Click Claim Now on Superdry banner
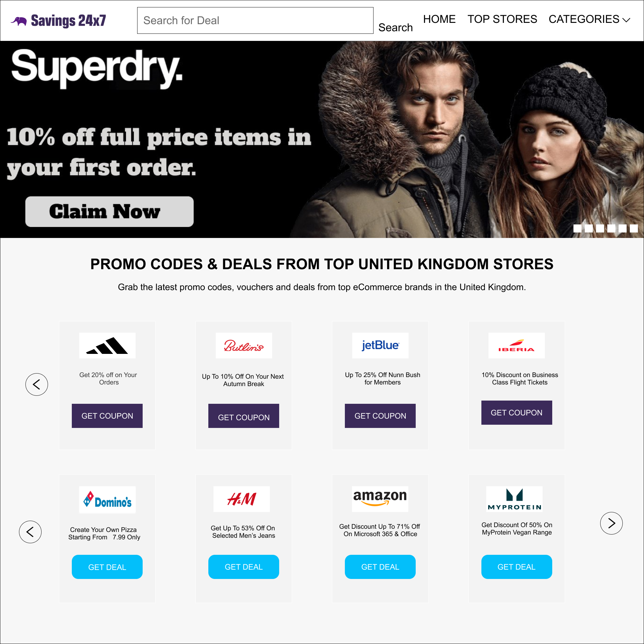Image resolution: width=644 pixels, height=644 pixels. tap(109, 212)
